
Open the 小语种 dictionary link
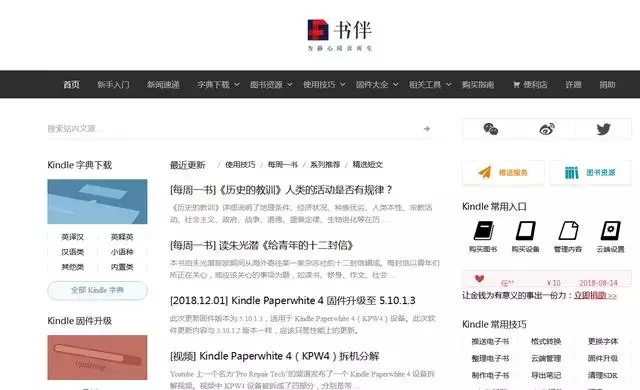[122, 252]
